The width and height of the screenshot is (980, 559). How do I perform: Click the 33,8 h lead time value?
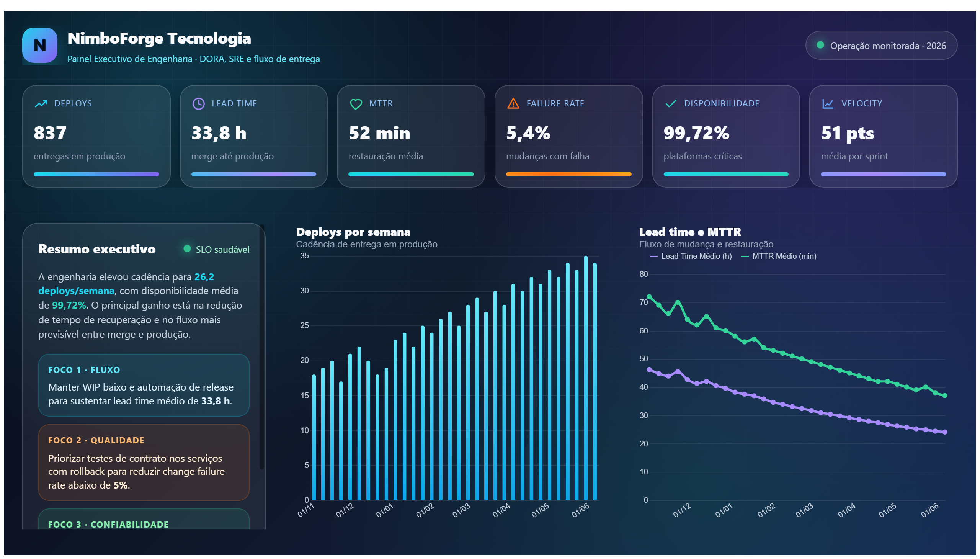pyautogui.click(x=219, y=133)
